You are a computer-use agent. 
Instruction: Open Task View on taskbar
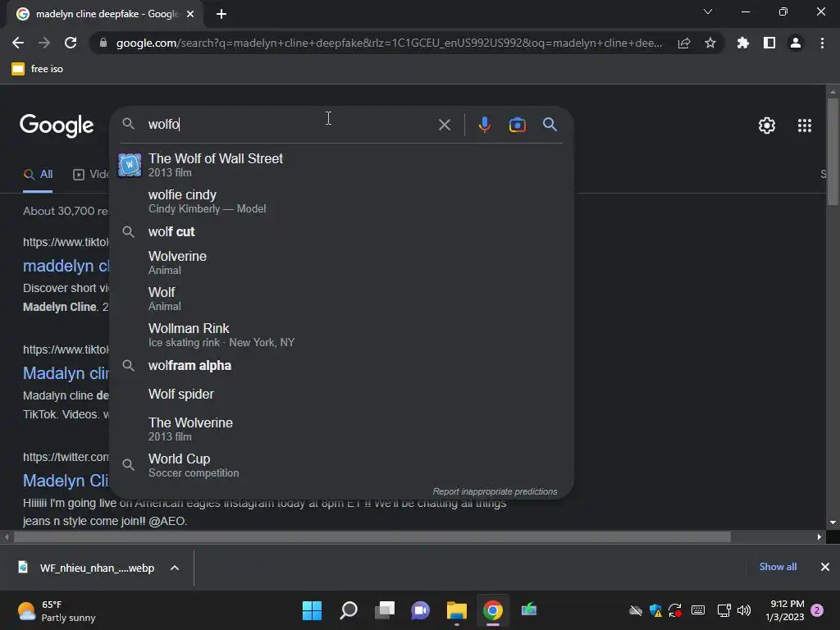[384, 610]
